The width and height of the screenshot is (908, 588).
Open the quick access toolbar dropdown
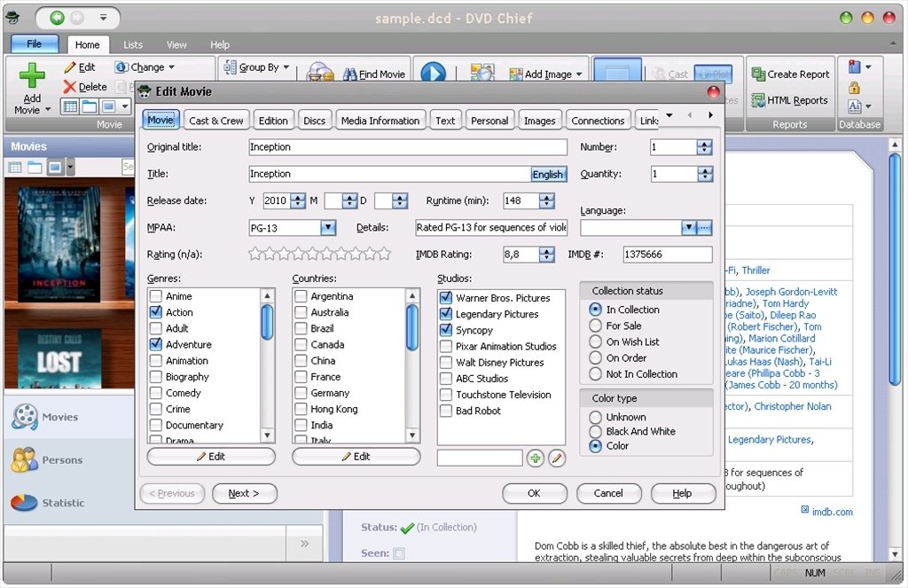point(103,18)
